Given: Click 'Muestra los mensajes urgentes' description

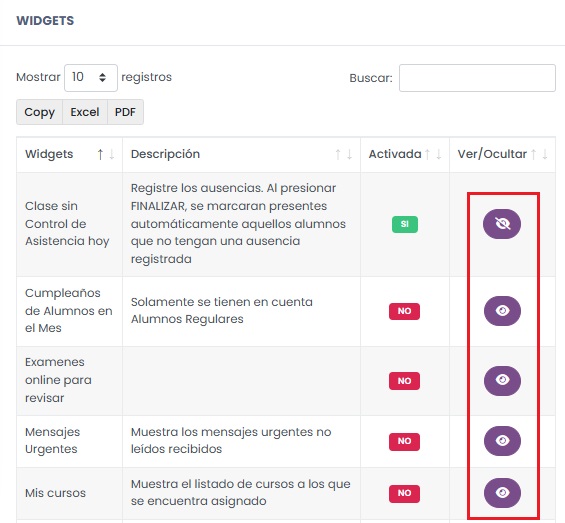Looking at the screenshot, I should [231, 440].
